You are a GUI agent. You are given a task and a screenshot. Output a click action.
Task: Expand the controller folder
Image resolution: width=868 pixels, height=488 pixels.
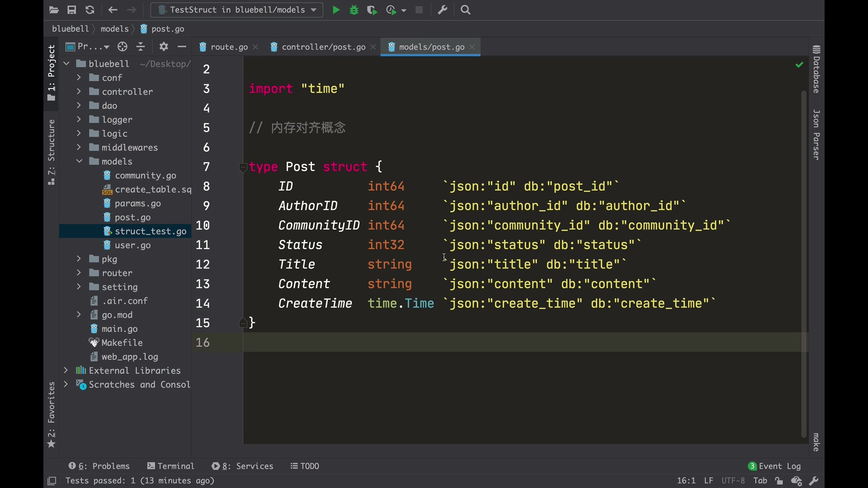(79, 92)
